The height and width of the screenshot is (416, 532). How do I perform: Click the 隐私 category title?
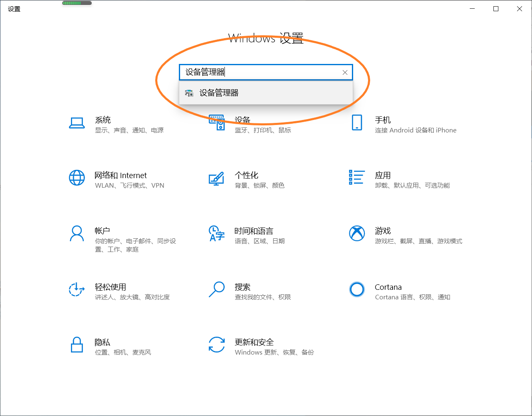tap(102, 342)
